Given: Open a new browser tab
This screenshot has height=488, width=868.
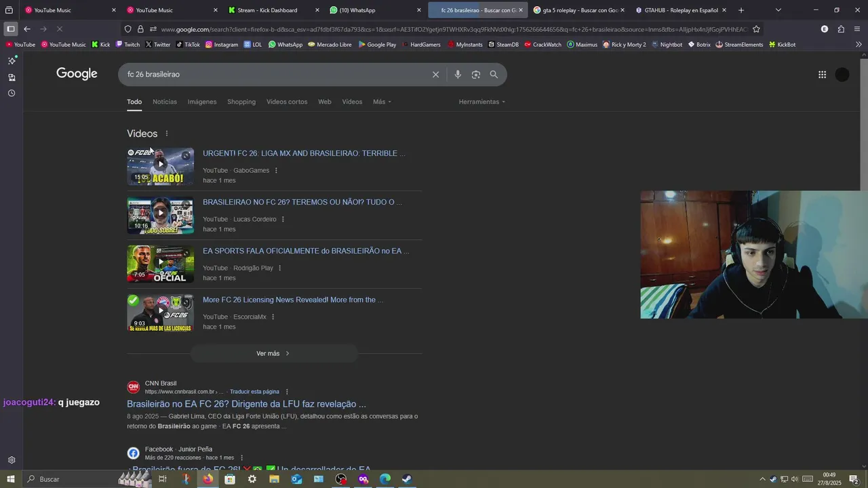Looking at the screenshot, I should click(741, 10).
